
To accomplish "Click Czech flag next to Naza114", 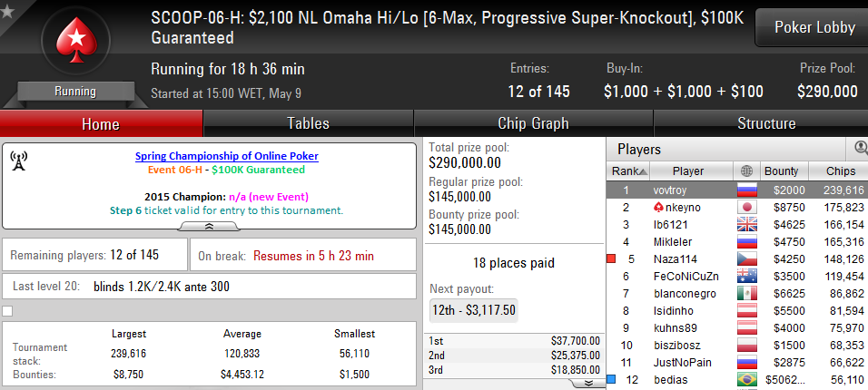I will click(x=746, y=258).
